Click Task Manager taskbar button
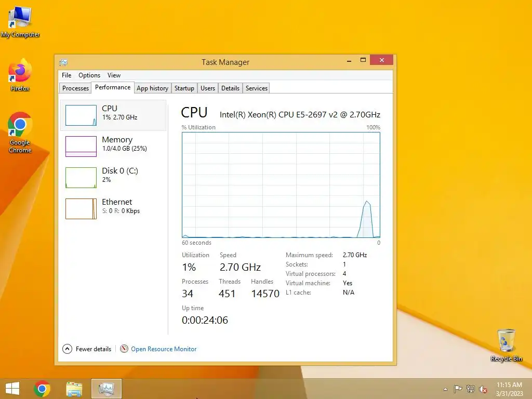 (x=106, y=389)
